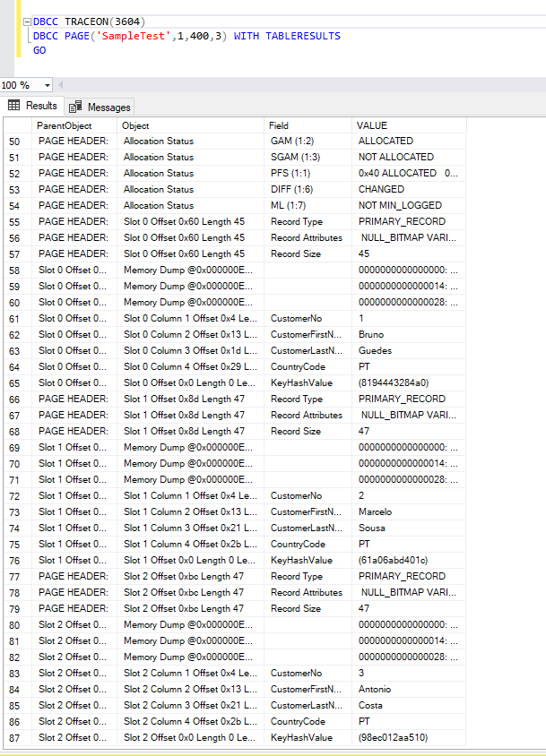Image resolution: width=546 pixels, height=756 pixels.
Task: Select the CHANGED value cell
Action: point(409,190)
